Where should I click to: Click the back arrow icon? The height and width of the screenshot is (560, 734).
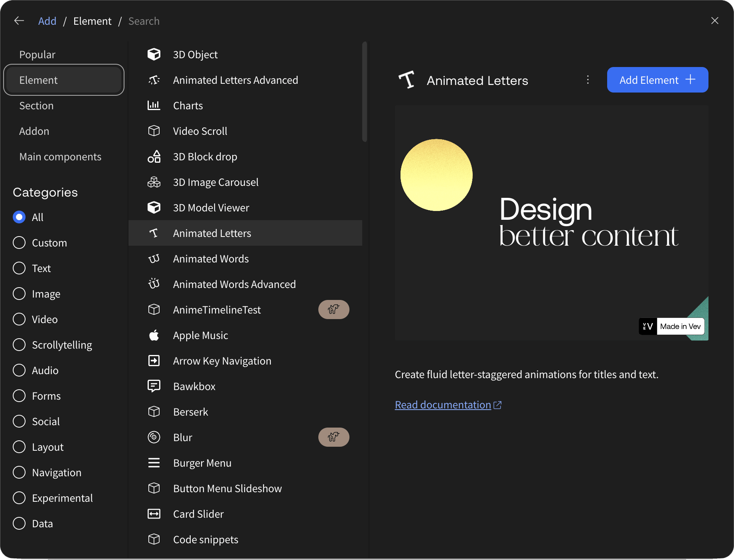[19, 21]
